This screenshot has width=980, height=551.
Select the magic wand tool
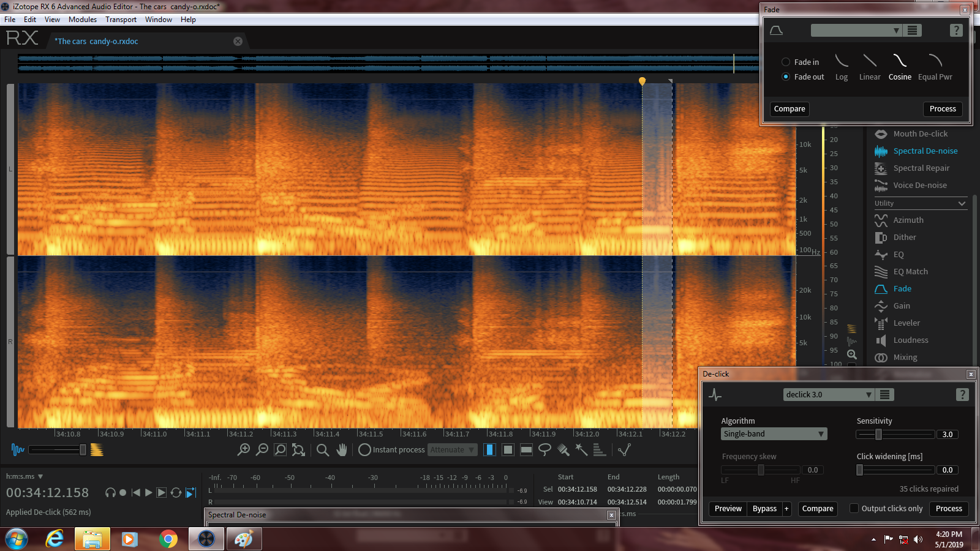(x=581, y=450)
